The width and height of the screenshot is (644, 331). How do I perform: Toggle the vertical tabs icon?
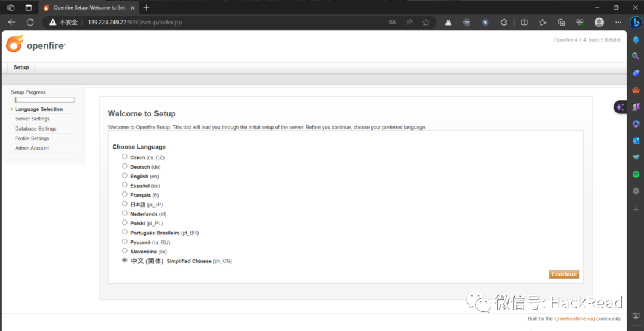point(29,7)
